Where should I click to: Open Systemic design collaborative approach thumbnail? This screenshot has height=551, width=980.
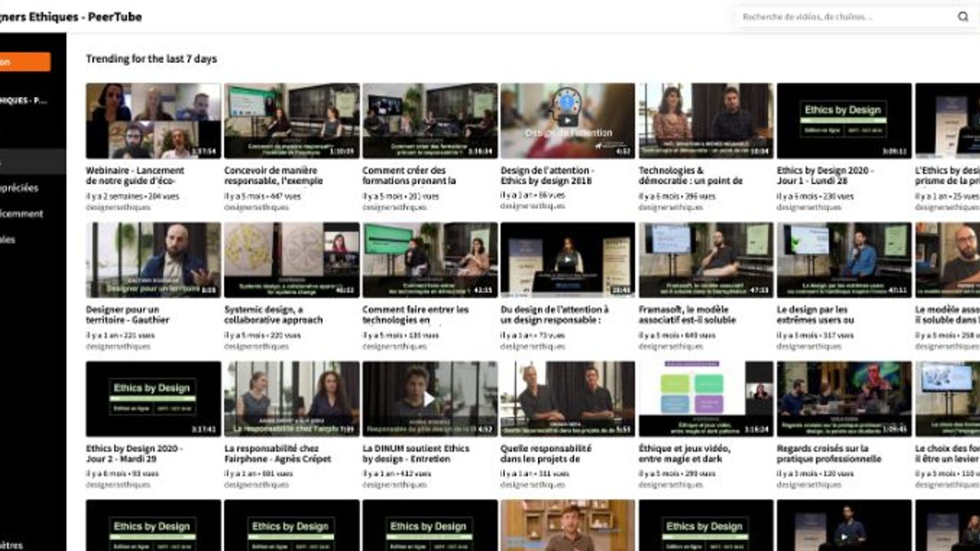click(291, 259)
